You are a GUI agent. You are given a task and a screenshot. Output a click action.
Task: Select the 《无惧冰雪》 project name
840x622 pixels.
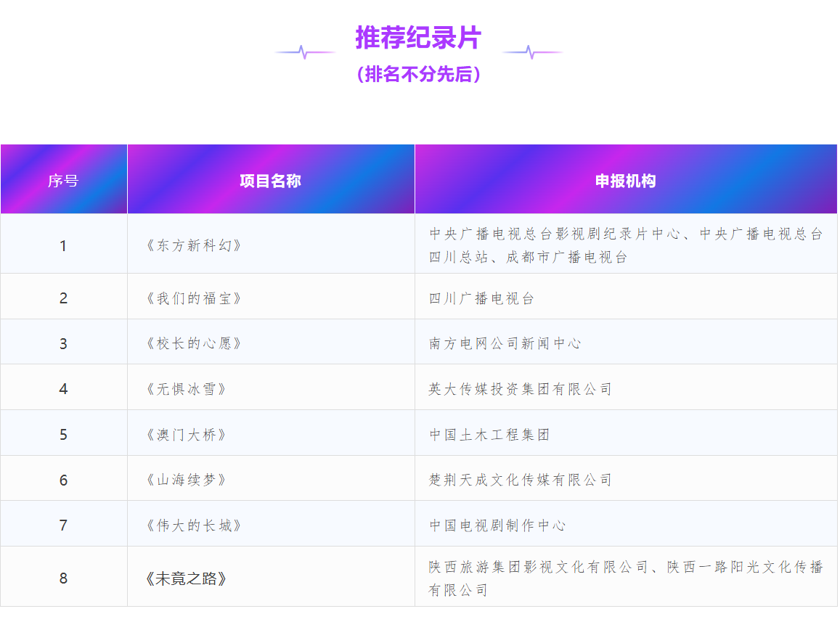click(x=186, y=389)
